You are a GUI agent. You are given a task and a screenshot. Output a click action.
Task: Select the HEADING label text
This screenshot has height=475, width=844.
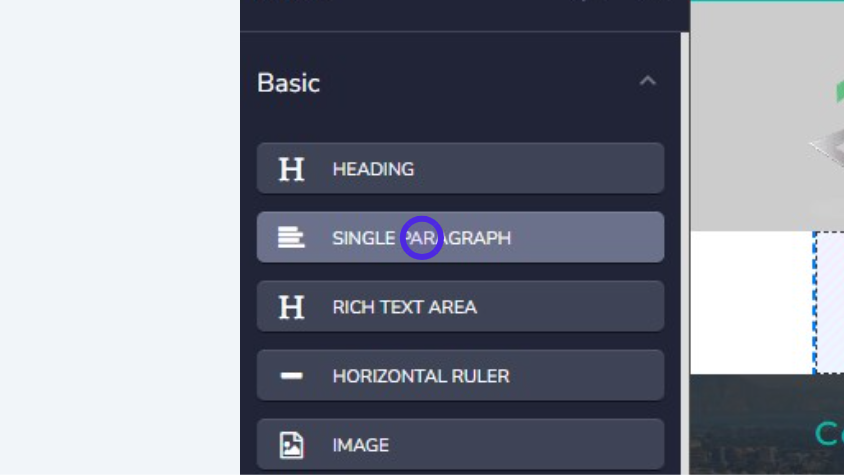click(373, 169)
